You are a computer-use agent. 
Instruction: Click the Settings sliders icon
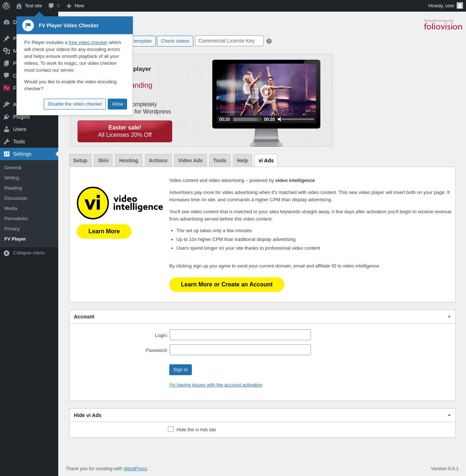point(7,154)
